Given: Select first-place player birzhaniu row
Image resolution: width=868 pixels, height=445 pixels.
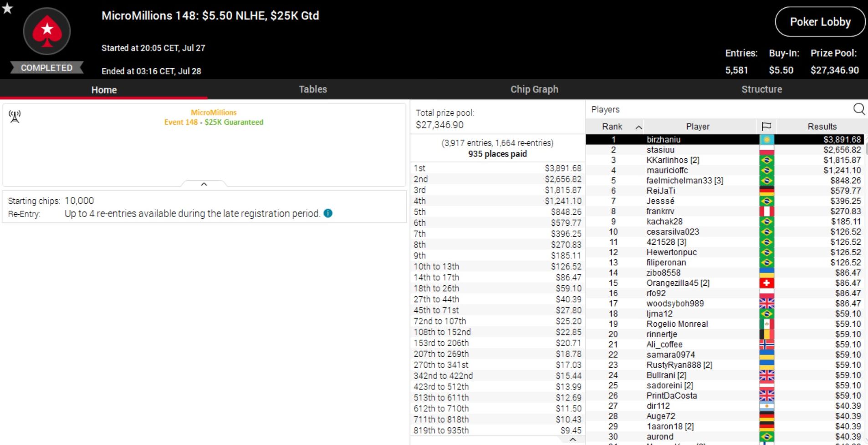Looking at the screenshot, I should click(x=725, y=140).
